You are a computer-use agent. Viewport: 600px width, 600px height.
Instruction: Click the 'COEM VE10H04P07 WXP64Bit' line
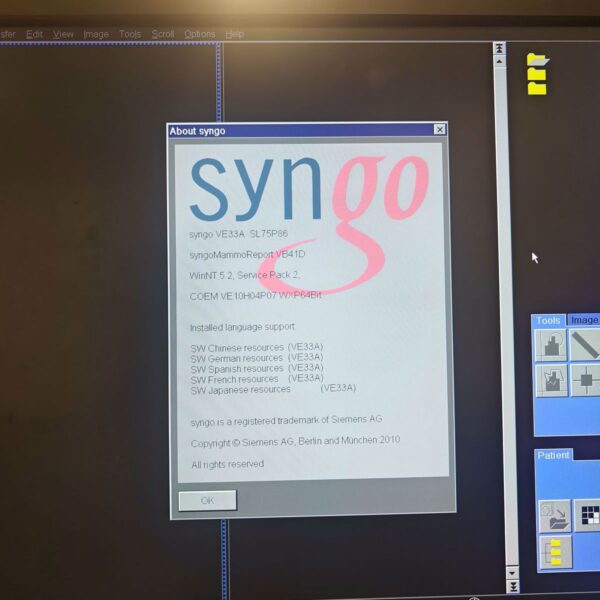pyautogui.click(x=256, y=296)
